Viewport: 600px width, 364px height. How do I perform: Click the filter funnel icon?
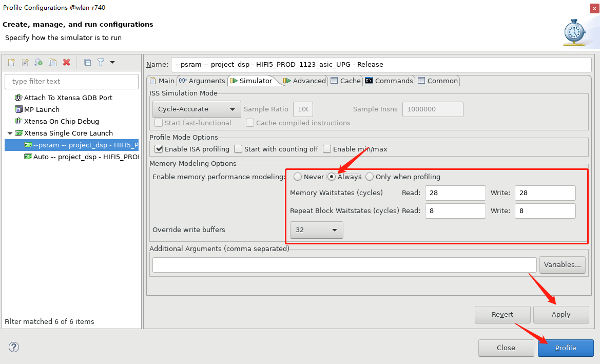(101, 63)
